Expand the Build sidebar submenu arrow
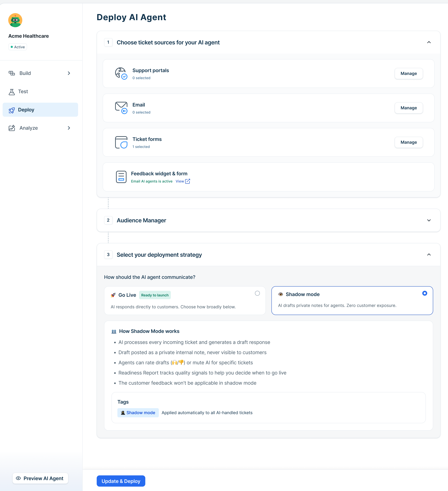Viewport: 448px width, 491px height. [x=69, y=73]
